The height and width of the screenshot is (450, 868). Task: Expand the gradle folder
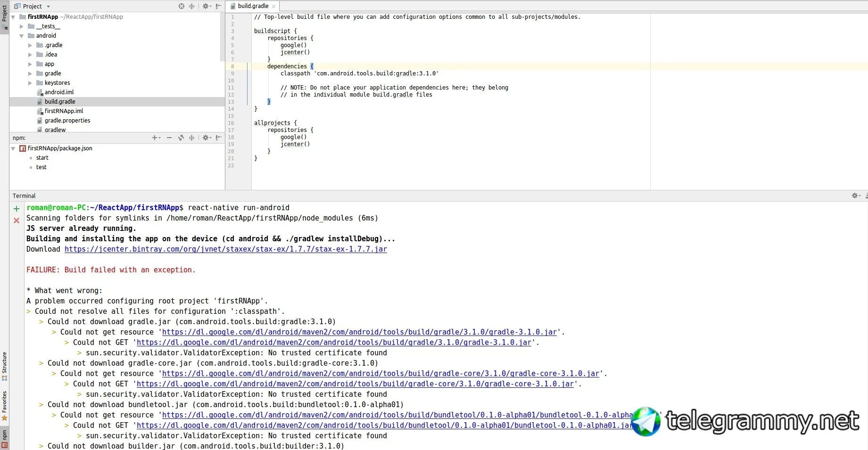(30, 74)
